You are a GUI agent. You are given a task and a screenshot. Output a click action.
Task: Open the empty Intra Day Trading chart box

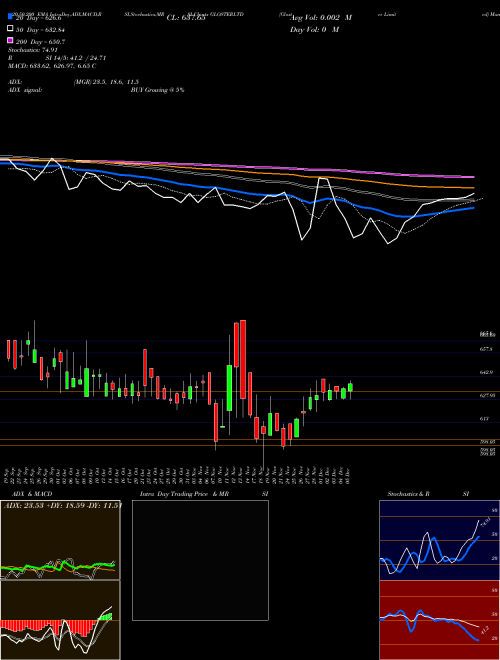(200, 560)
